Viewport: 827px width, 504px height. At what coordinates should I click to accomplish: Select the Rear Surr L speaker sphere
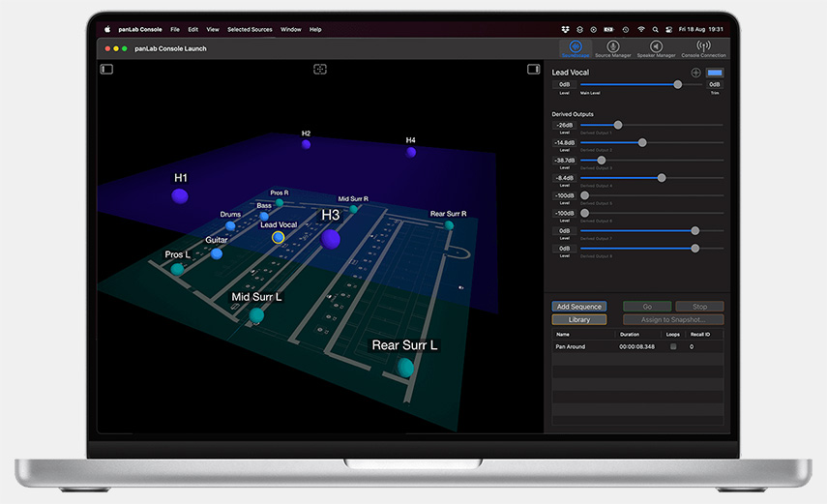[405, 368]
